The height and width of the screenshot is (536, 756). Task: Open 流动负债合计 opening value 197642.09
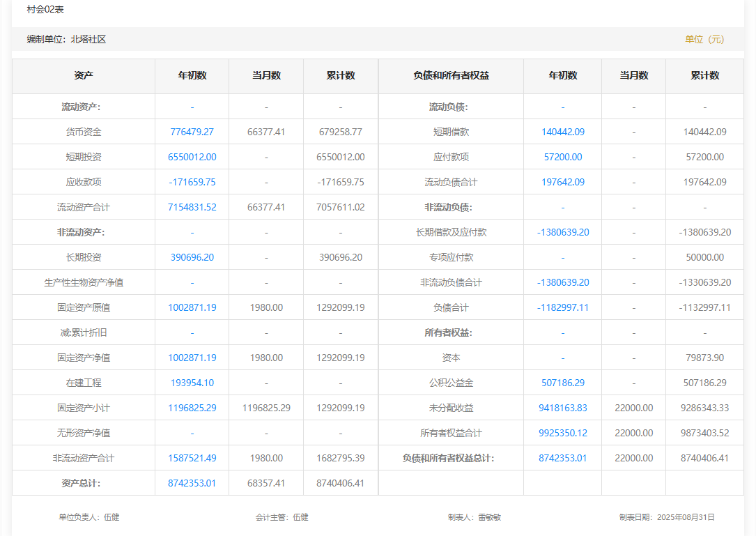(562, 182)
